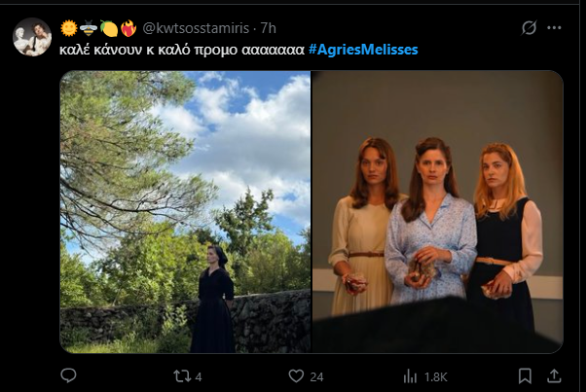Like the tweet via heart icon
This screenshot has width=586, height=392.
[x=297, y=375]
